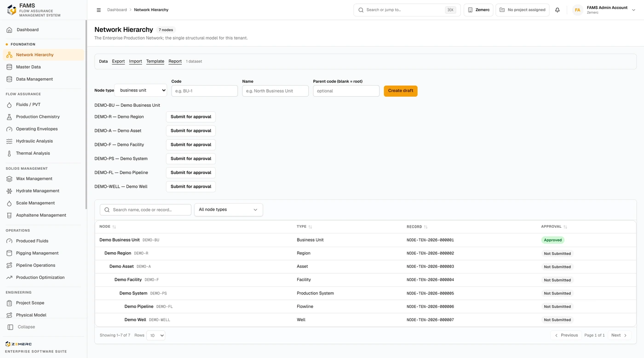Click the Dashboard home icon in sidebar
Viewport: 644px width, 358px height.
(x=9, y=30)
